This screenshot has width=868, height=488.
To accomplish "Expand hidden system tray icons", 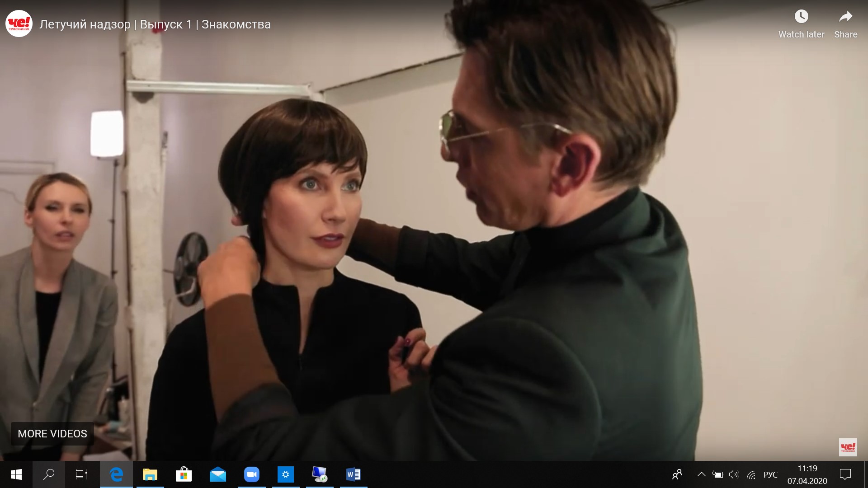I will [701, 474].
